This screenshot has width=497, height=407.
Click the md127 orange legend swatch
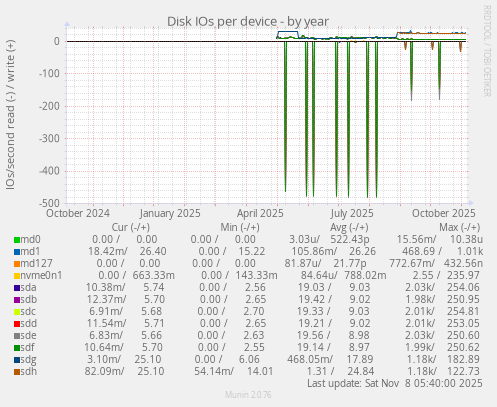click(x=17, y=264)
